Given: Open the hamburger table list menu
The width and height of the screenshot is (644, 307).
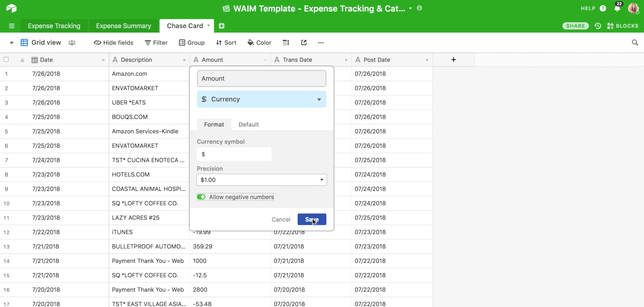Looking at the screenshot, I should coord(11,26).
